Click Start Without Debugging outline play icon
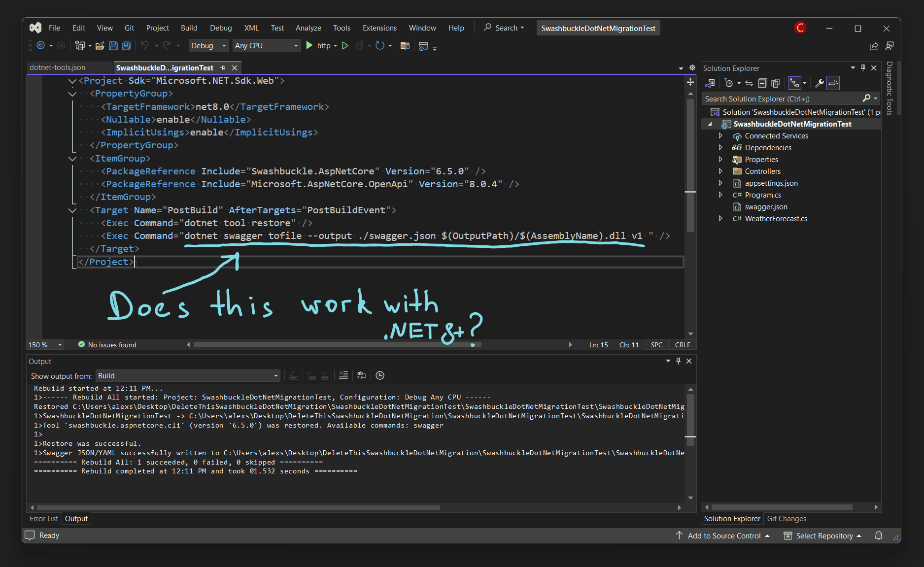Viewport: 924px width, 567px height. (x=345, y=45)
